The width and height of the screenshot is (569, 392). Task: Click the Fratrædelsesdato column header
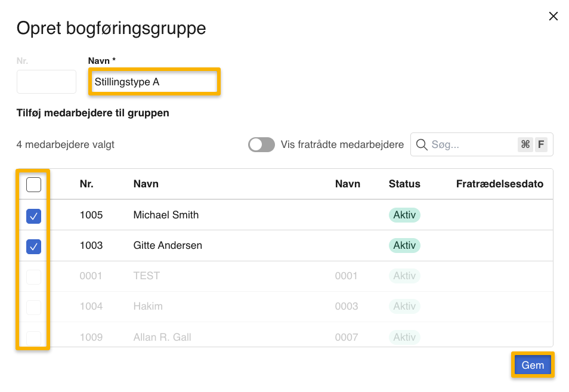coord(499,184)
